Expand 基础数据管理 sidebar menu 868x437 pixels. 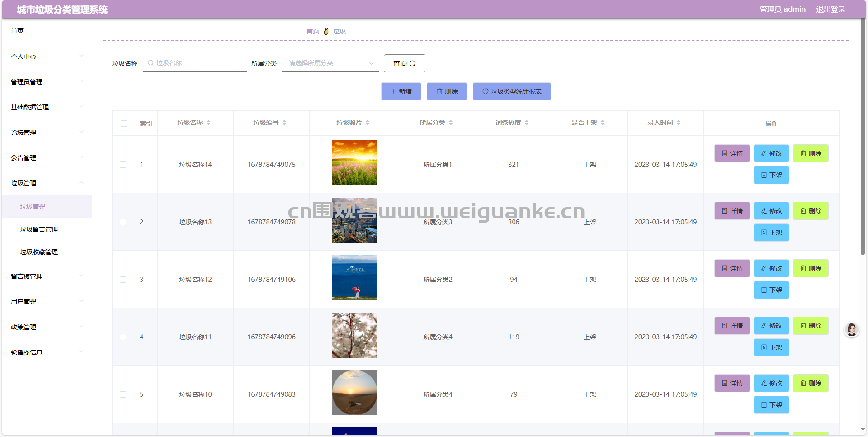tap(47, 107)
